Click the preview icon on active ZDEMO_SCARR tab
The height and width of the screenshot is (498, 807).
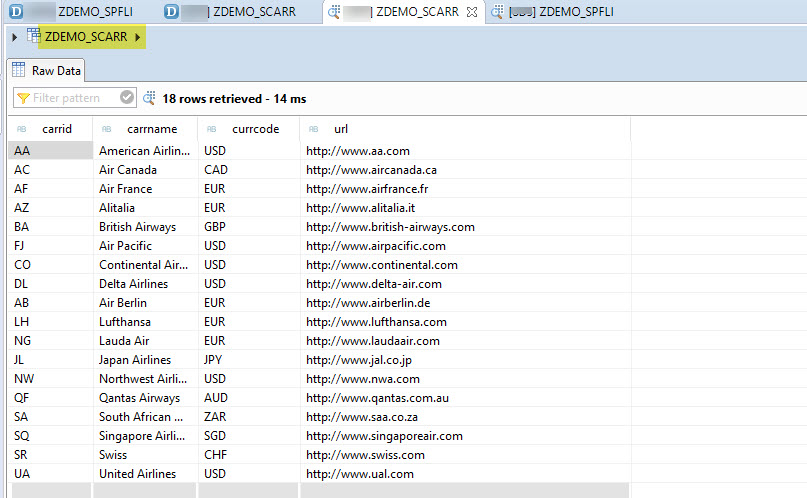[x=334, y=11]
